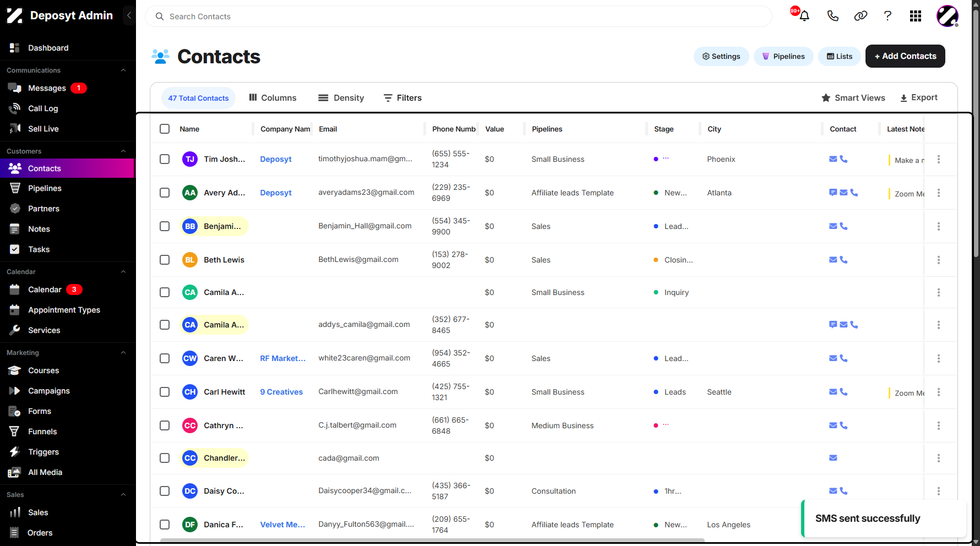Click the horizontal table scrollbar
Screen dimensions: 980x546
pos(432,540)
